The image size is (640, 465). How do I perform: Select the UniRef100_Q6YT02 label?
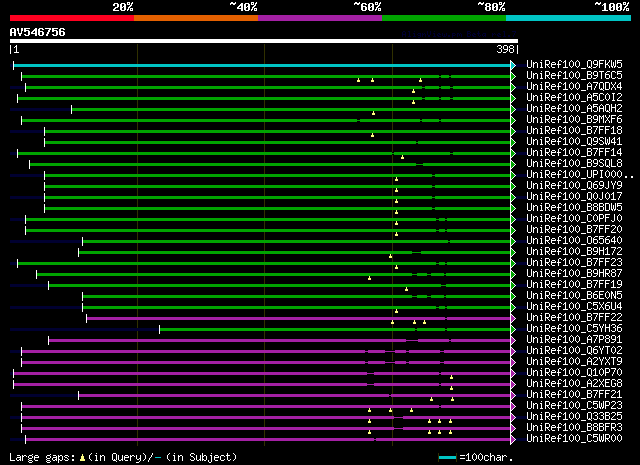click(x=574, y=350)
